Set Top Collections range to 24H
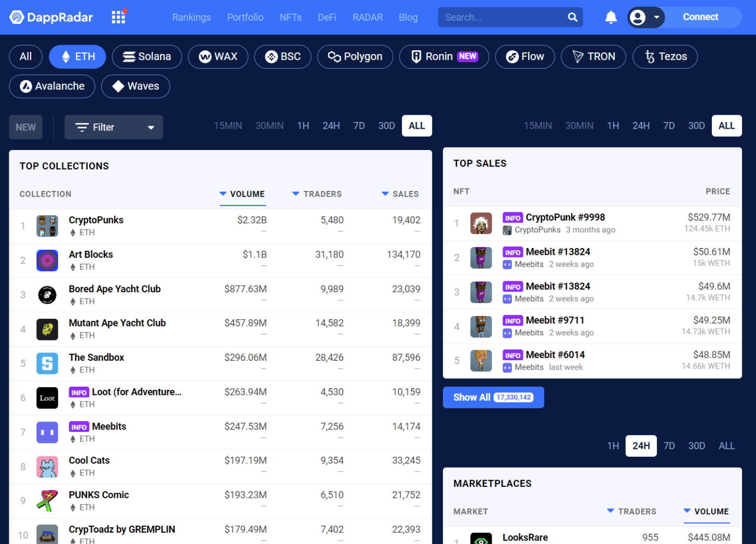Viewport: 756px width, 544px height. coord(331,126)
